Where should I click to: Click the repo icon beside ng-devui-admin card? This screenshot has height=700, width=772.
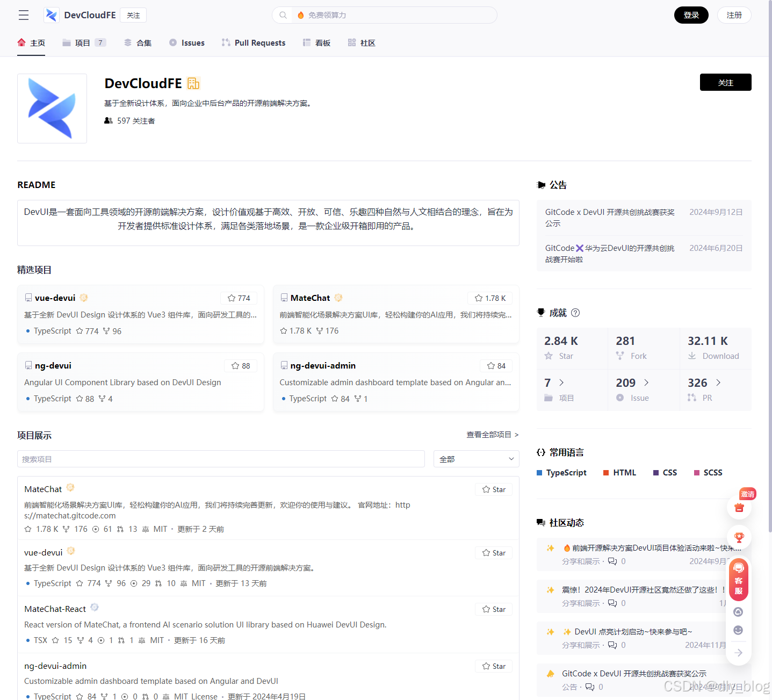(284, 366)
